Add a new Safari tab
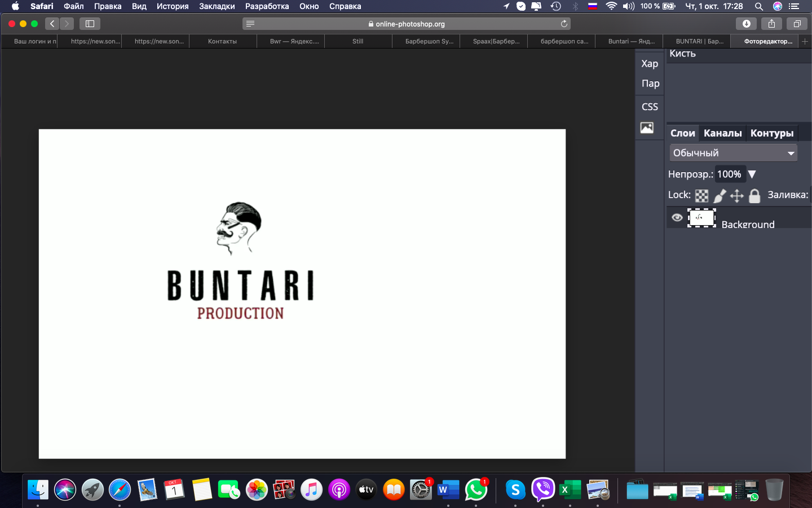Image resolution: width=812 pixels, height=508 pixels. (x=805, y=41)
